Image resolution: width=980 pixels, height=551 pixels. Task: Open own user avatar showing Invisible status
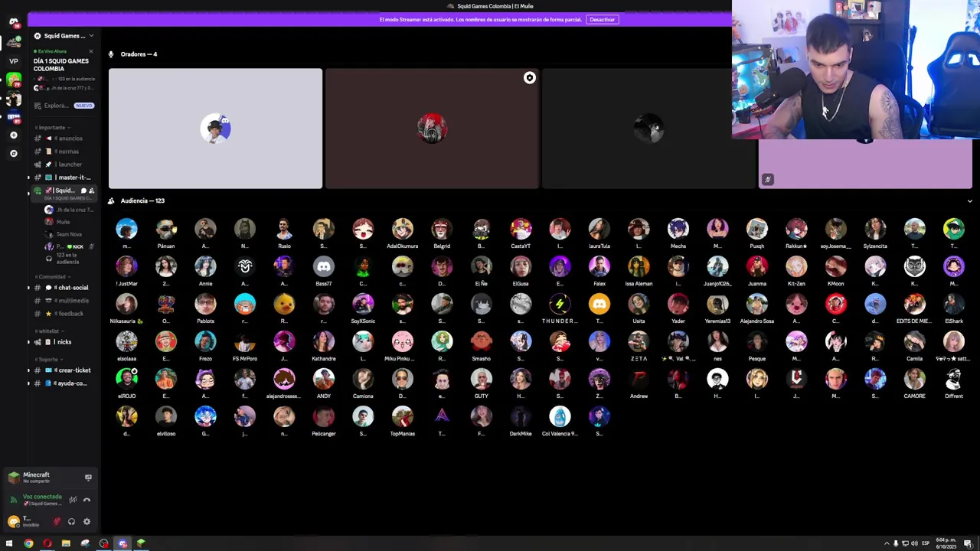[x=13, y=521]
